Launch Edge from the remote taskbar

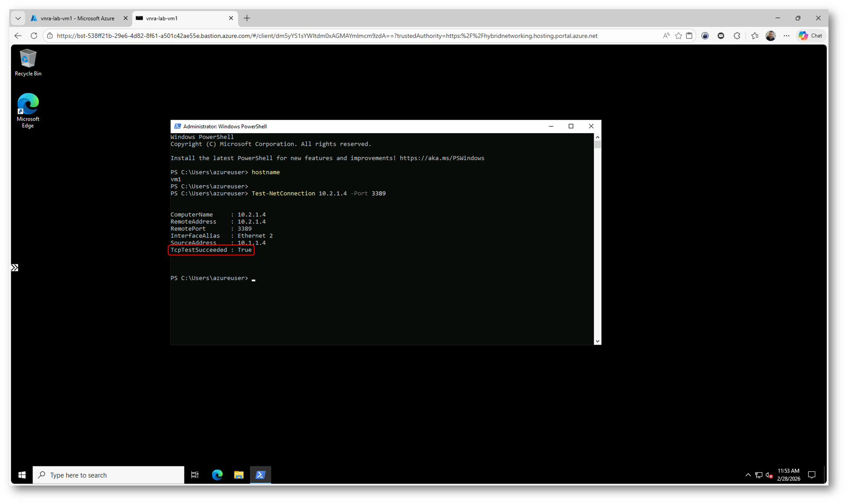pyautogui.click(x=217, y=475)
